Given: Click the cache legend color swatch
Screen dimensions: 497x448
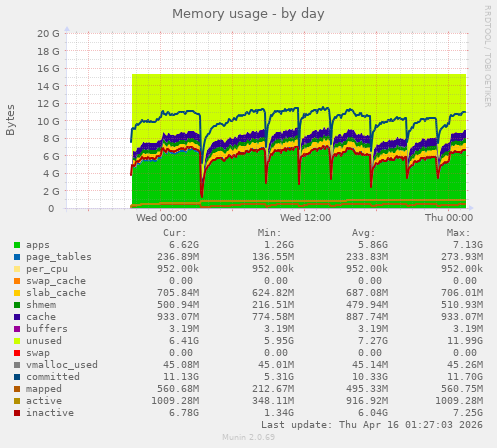Looking at the screenshot, I should [17, 317].
